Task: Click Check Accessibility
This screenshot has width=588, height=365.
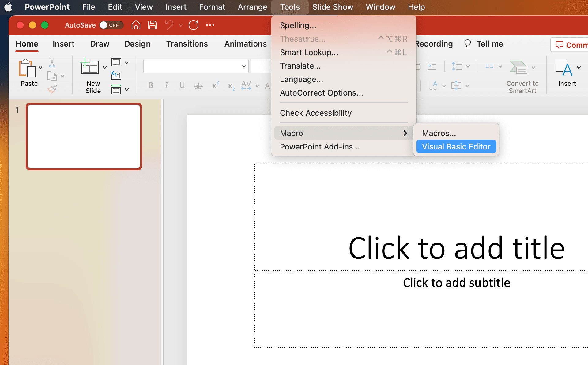Action: (316, 113)
